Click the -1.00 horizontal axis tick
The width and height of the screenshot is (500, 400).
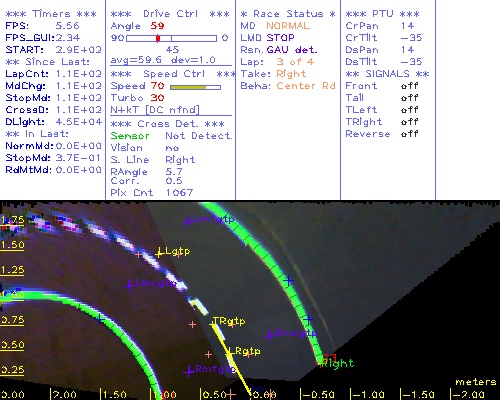[x=367, y=395]
